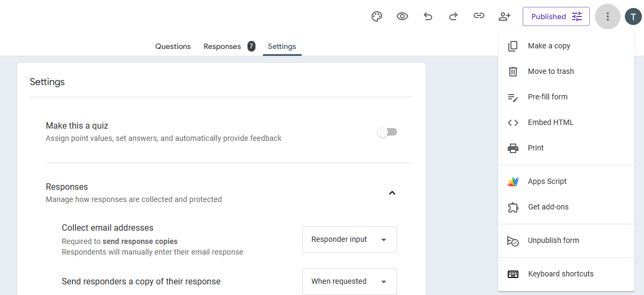Choose Get add-ons menu entry

[566, 207]
